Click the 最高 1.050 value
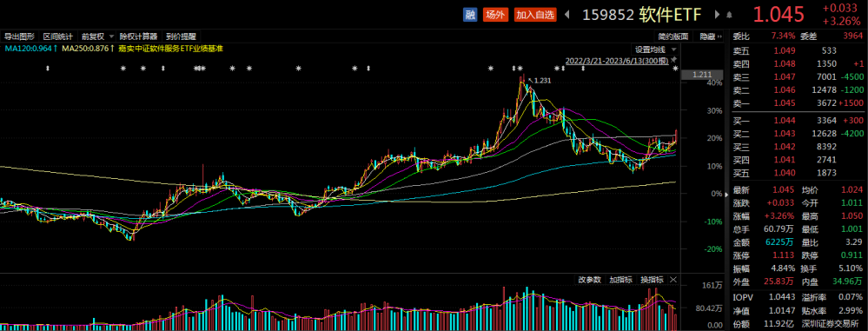868x331 pixels. pyautogui.click(x=851, y=216)
